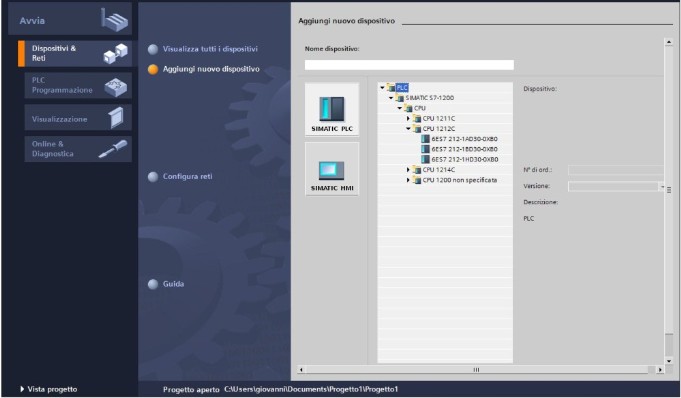681x398 pixels.
Task: Click the Online & Diagnostica screwdriver icon
Action: [x=113, y=149]
